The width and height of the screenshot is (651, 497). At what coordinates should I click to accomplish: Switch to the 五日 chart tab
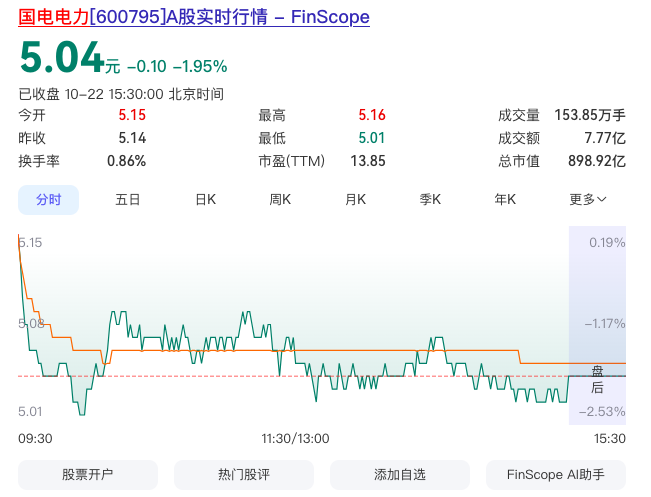[127, 200]
